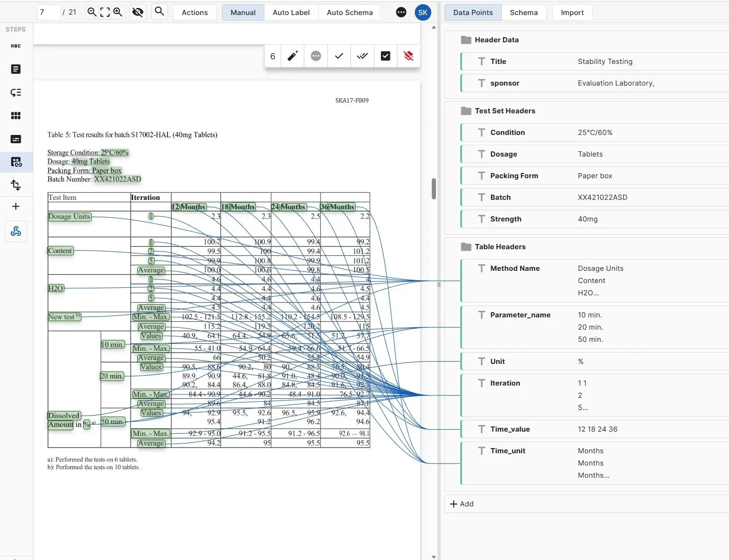
Task: Click the plus icon in left sidebar
Action: (x=16, y=206)
